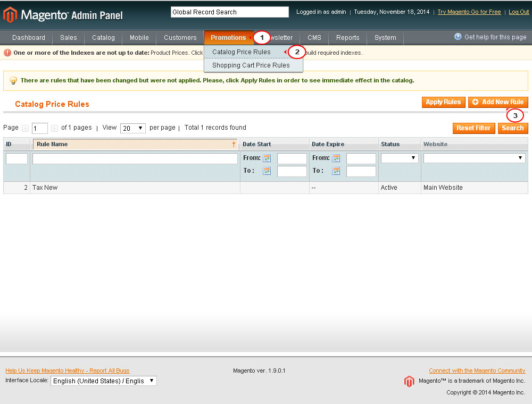This screenshot has height=404, width=532.
Task: Open Connect with the Magento Community link
Action: 477,371
